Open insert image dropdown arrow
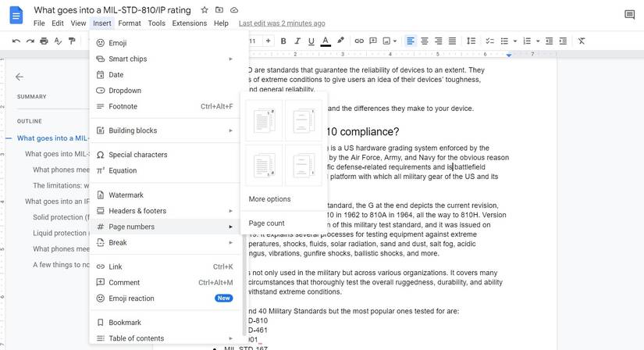This screenshot has width=644, height=350. [x=395, y=41]
